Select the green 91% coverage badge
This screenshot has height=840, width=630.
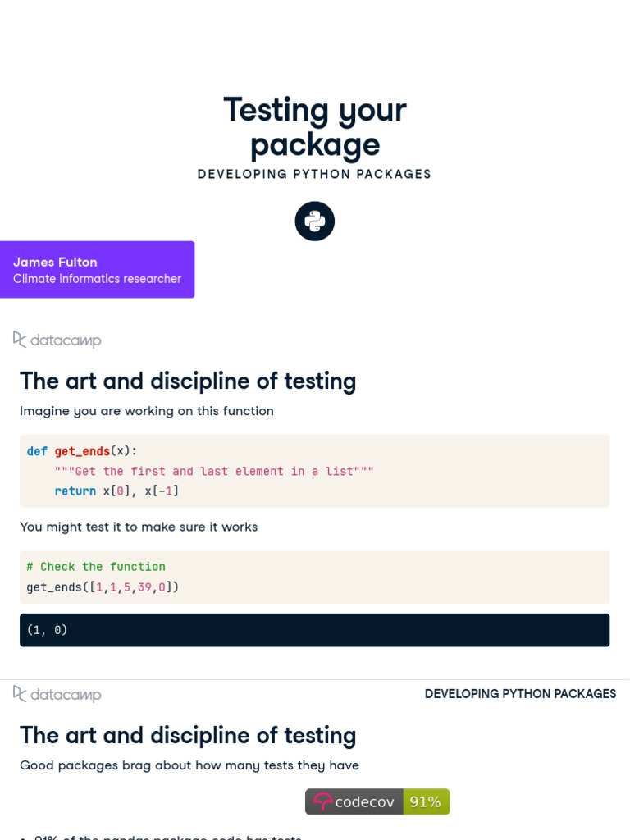click(x=426, y=801)
